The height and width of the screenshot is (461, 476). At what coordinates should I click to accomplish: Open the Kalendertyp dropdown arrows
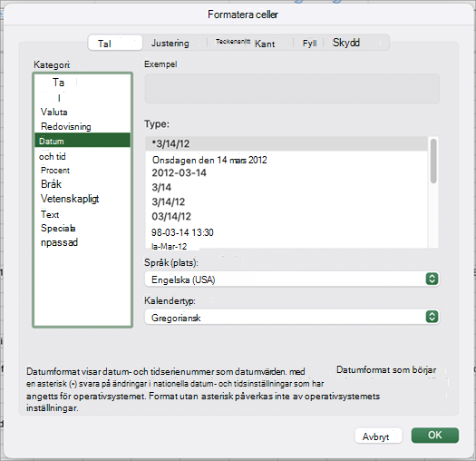(x=432, y=317)
